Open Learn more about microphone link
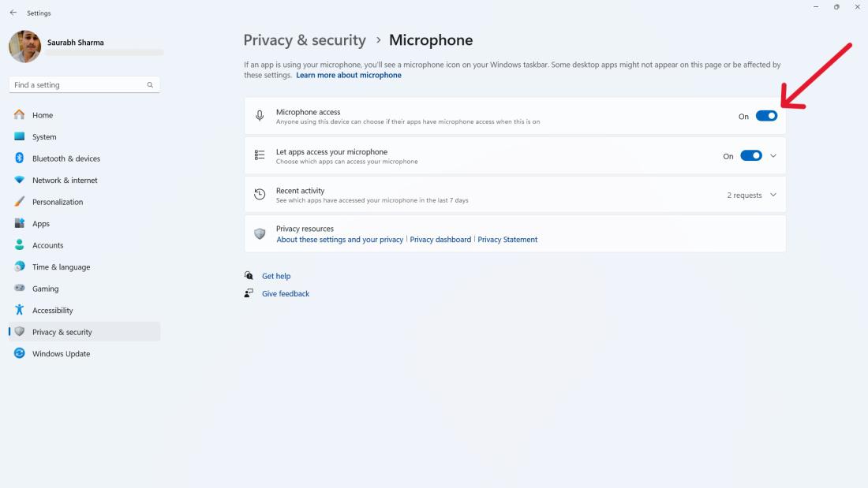 click(349, 75)
